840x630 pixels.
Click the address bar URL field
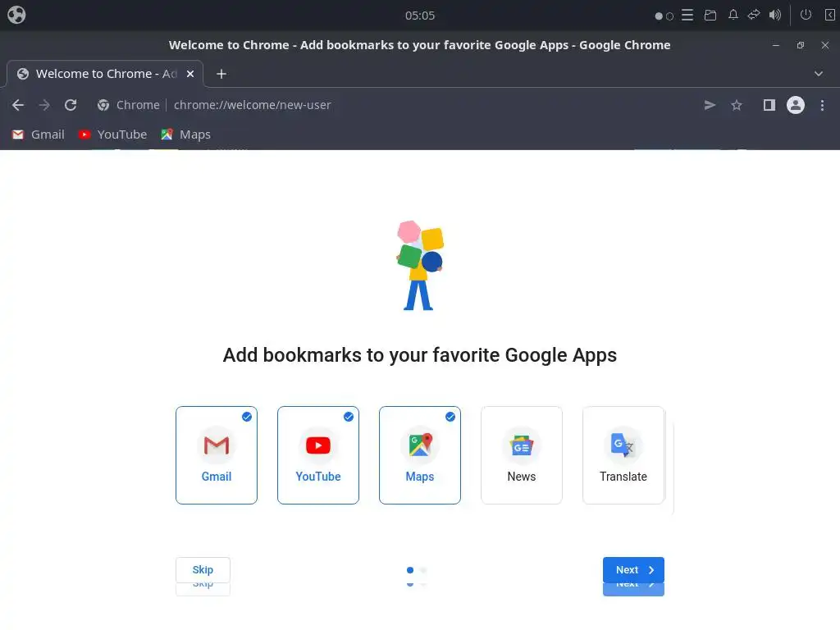[396, 105]
